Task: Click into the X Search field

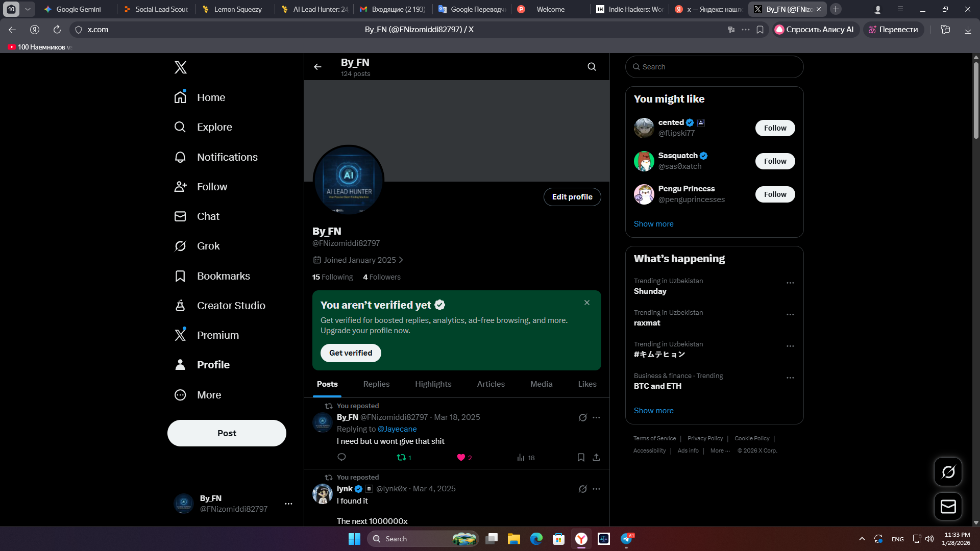Action: [x=715, y=67]
